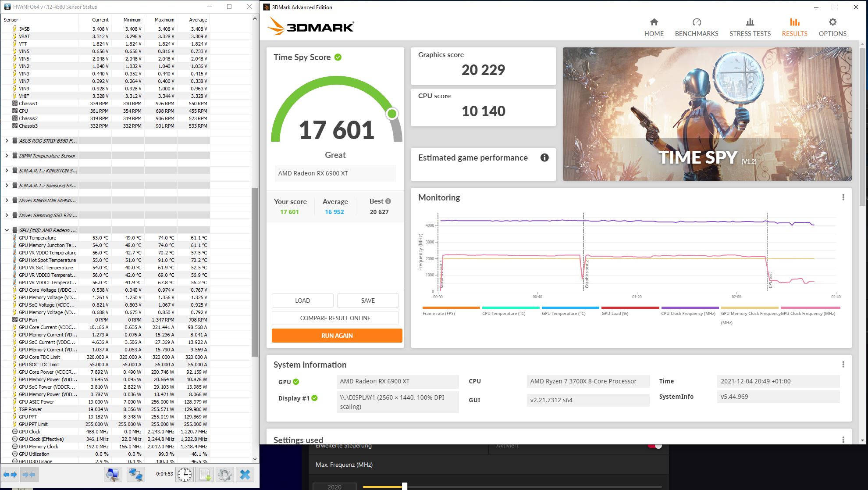Click the estimated game performance info icon
The image size is (868, 490).
click(x=544, y=157)
